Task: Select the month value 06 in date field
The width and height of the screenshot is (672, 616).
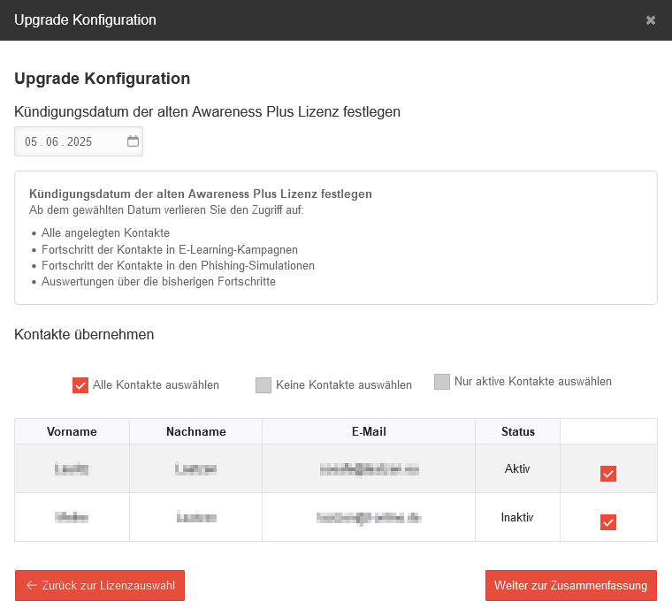Action: click(x=52, y=142)
